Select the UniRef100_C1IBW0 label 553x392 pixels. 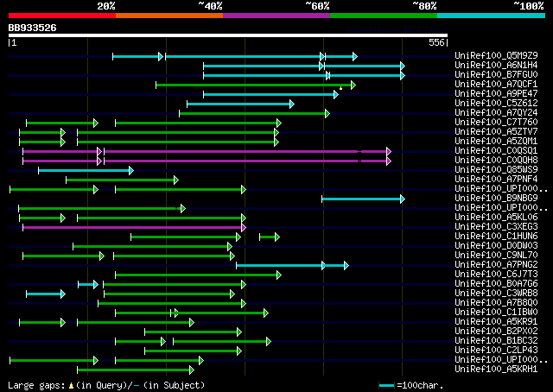(x=496, y=313)
